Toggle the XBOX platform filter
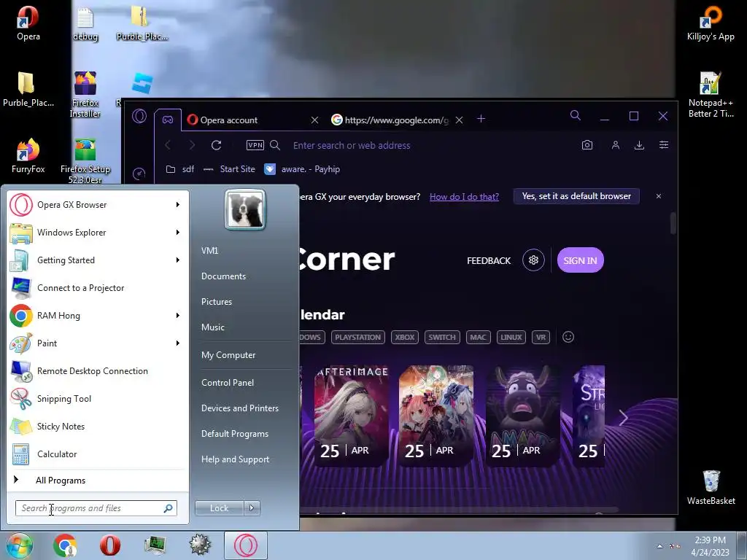747x560 pixels. pos(404,337)
